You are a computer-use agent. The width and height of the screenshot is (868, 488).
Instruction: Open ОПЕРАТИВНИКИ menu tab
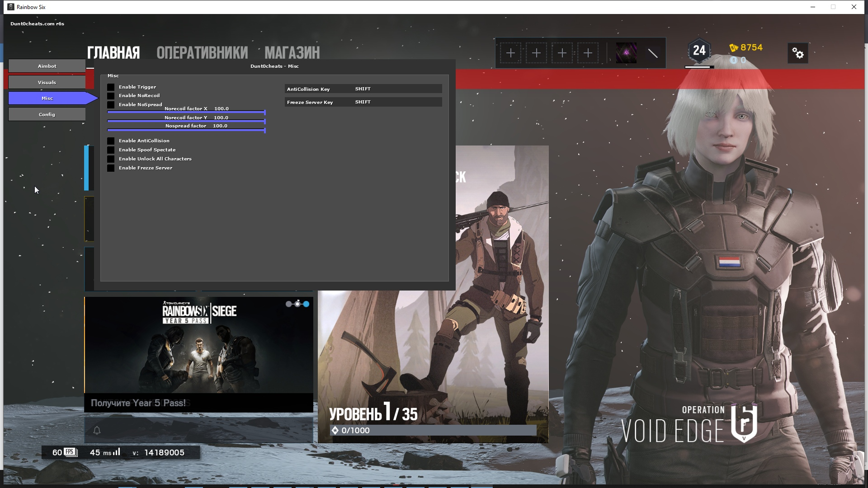(x=202, y=53)
